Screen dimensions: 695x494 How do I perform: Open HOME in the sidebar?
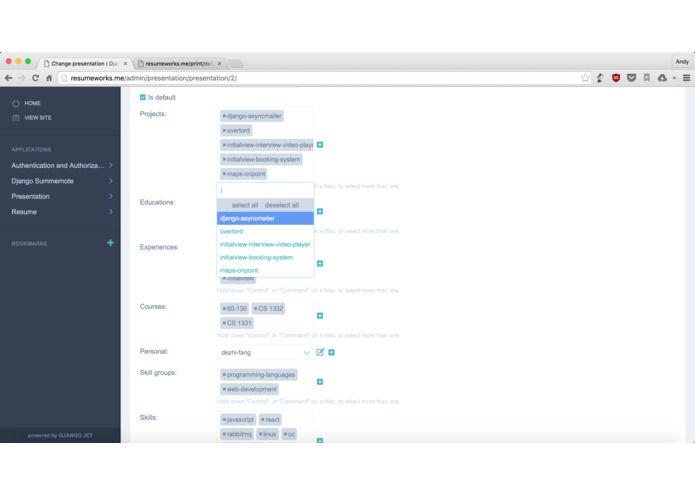(x=32, y=103)
